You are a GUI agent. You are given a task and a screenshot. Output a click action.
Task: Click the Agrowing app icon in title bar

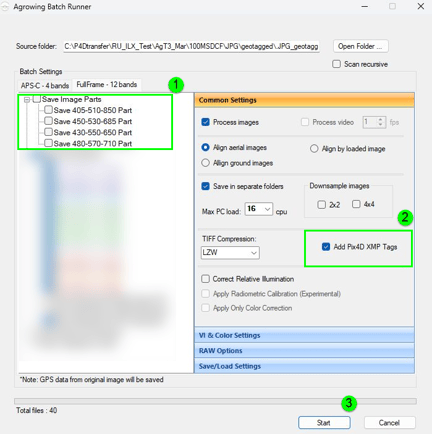(x=4, y=7)
